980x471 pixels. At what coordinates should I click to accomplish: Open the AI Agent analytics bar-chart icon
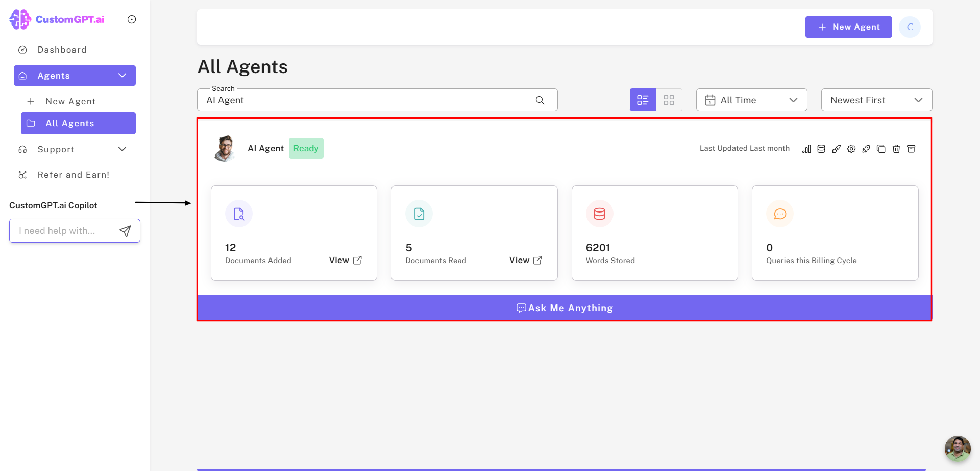click(806, 149)
